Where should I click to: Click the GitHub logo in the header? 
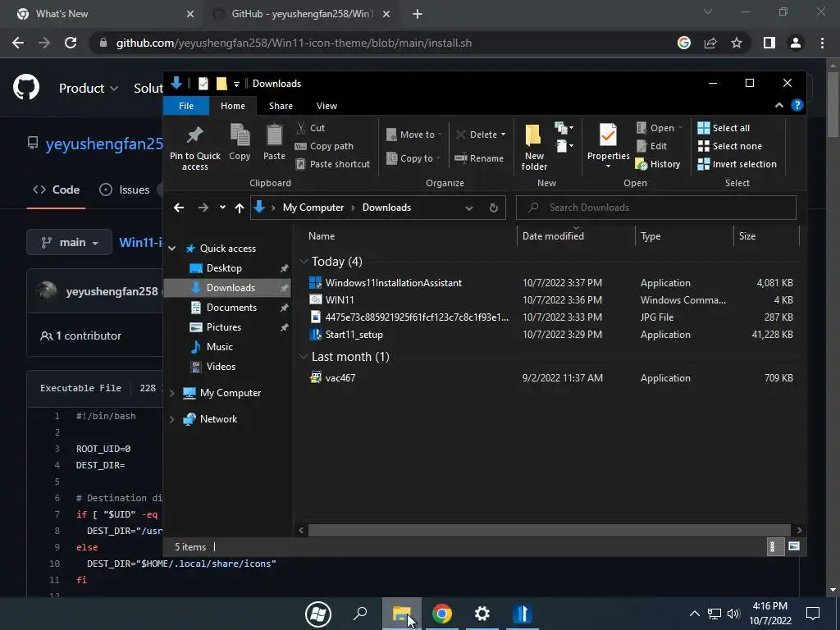(25, 88)
